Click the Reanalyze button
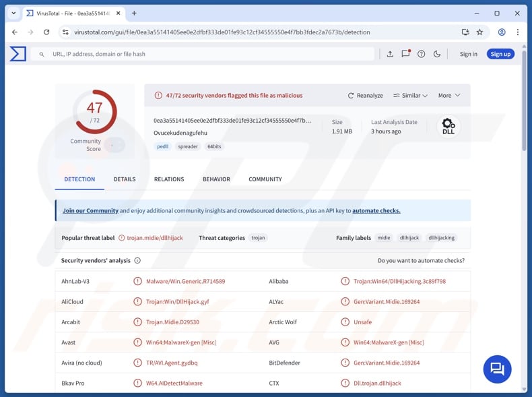This screenshot has height=397, width=532. coord(366,96)
